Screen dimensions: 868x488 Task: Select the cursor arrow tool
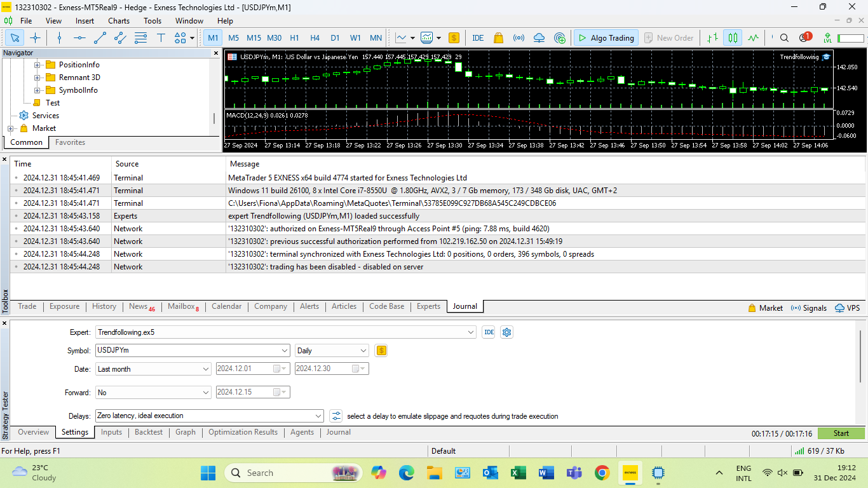(x=15, y=38)
